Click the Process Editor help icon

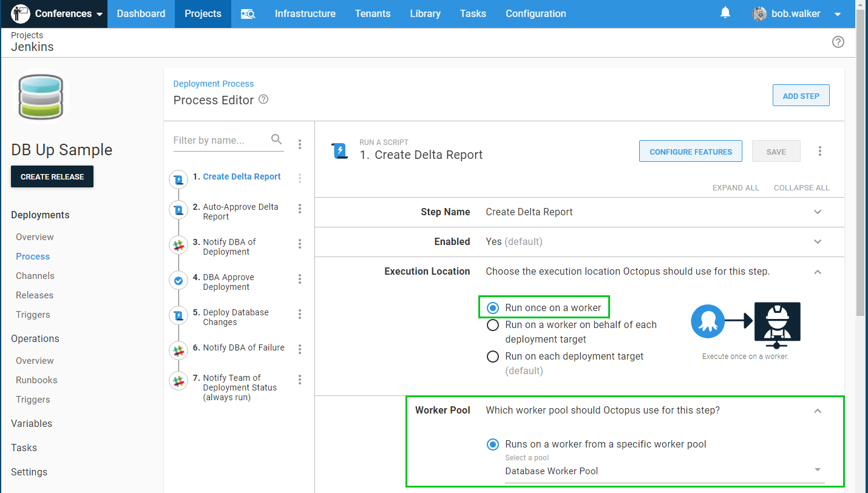(x=263, y=99)
